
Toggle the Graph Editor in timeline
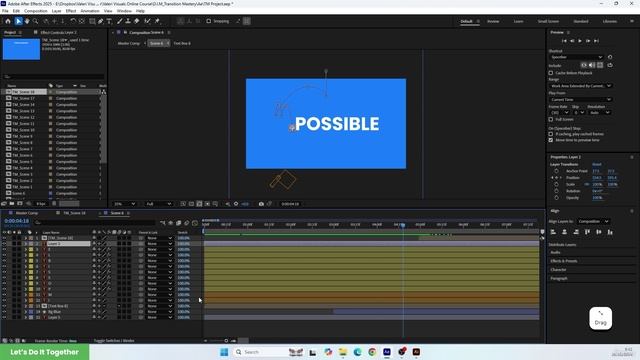[195, 223]
